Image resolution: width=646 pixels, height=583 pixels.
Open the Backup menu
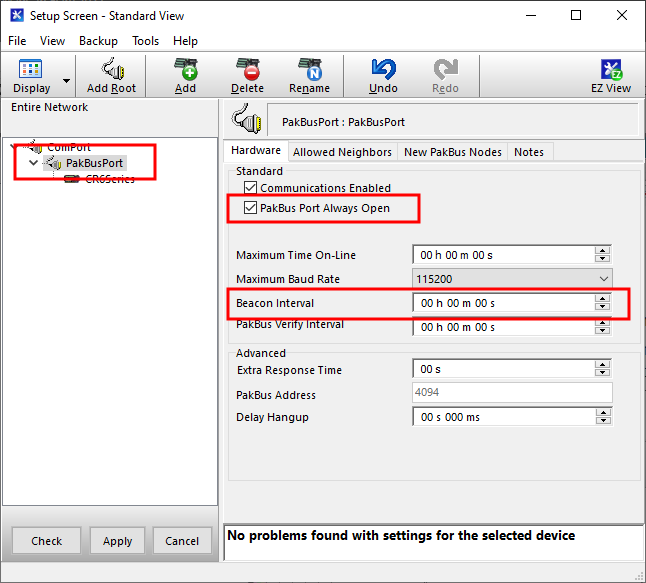[x=98, y=41]
